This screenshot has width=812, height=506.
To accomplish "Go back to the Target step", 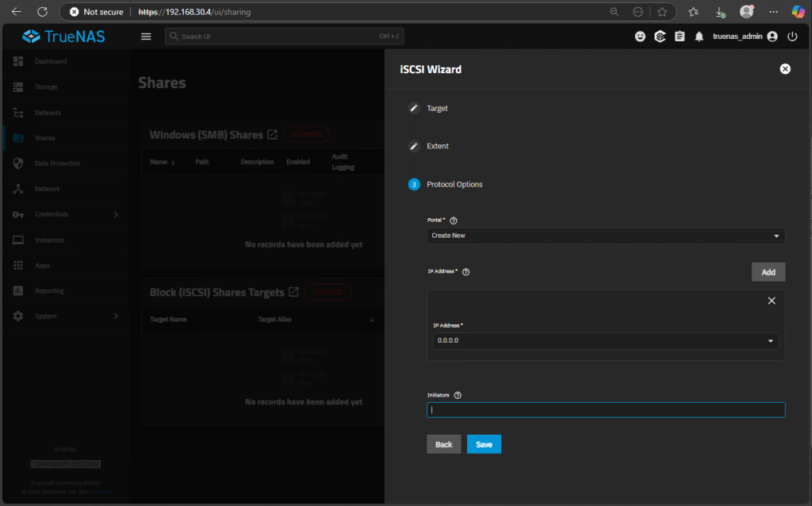I will pyautogui.click(x=437, y=108).
